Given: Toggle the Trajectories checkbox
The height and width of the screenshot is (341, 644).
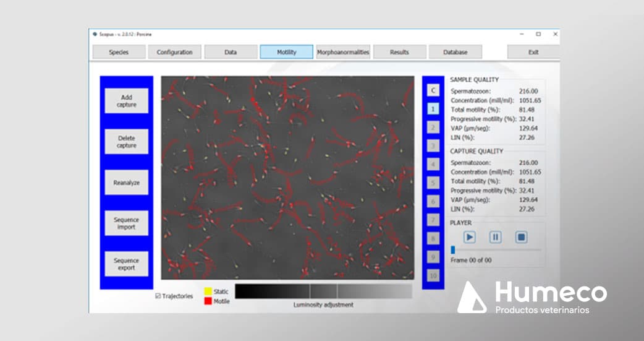Looking at the screenshot, I should pos(159,296).
